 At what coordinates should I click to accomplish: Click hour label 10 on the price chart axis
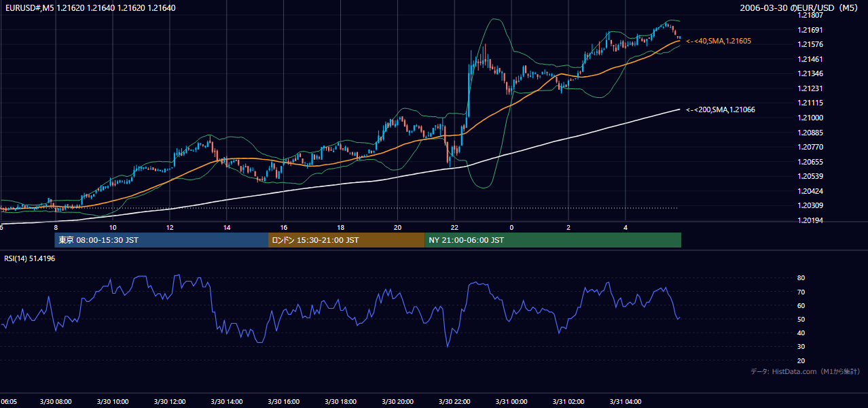(112, 227)
